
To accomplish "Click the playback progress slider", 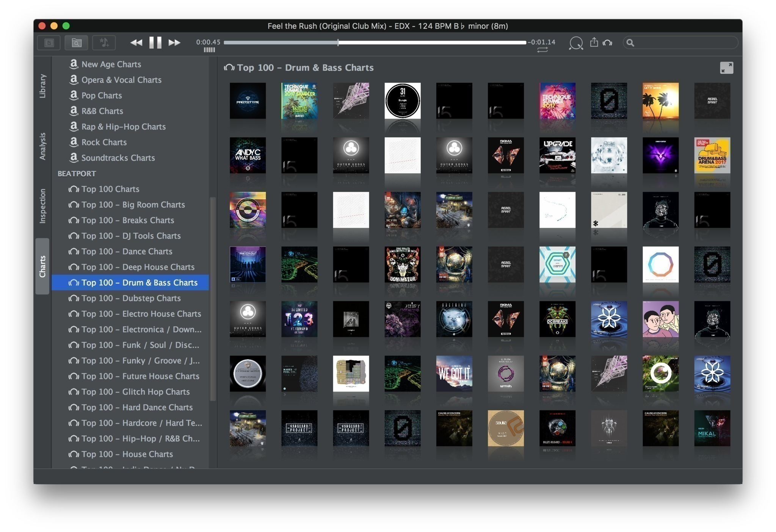I will (x=375, y=42).
